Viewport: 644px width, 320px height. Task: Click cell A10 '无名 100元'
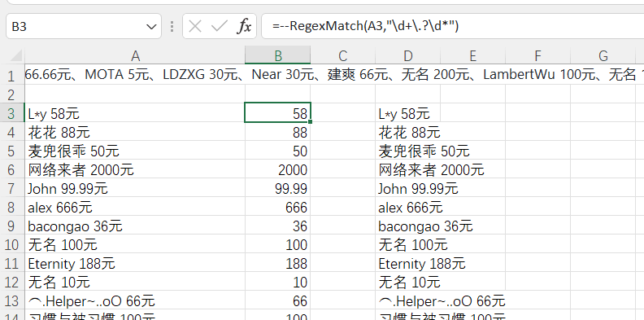(x=135, y=244)
